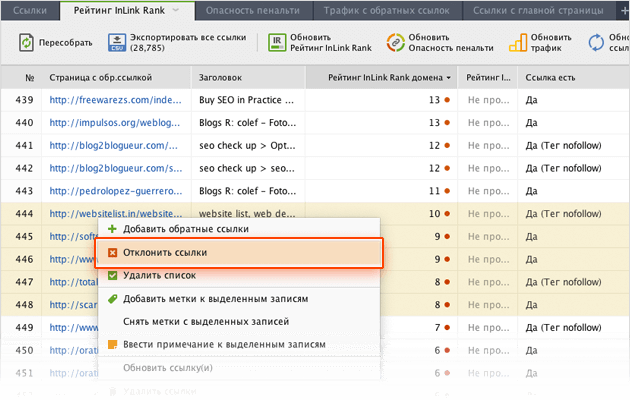The height and width of the screenshot is (400, 630).
Task: Choose Удалить список menu entry
Action: tap(239, 276)
